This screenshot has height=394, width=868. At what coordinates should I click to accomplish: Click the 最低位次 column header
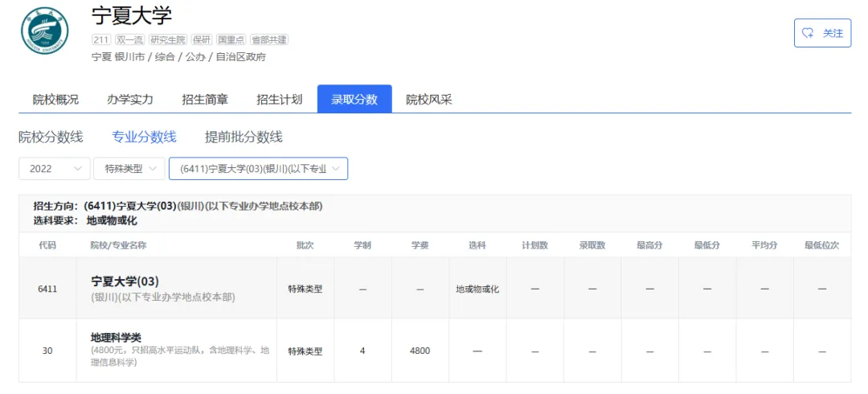tap(822, 245)
